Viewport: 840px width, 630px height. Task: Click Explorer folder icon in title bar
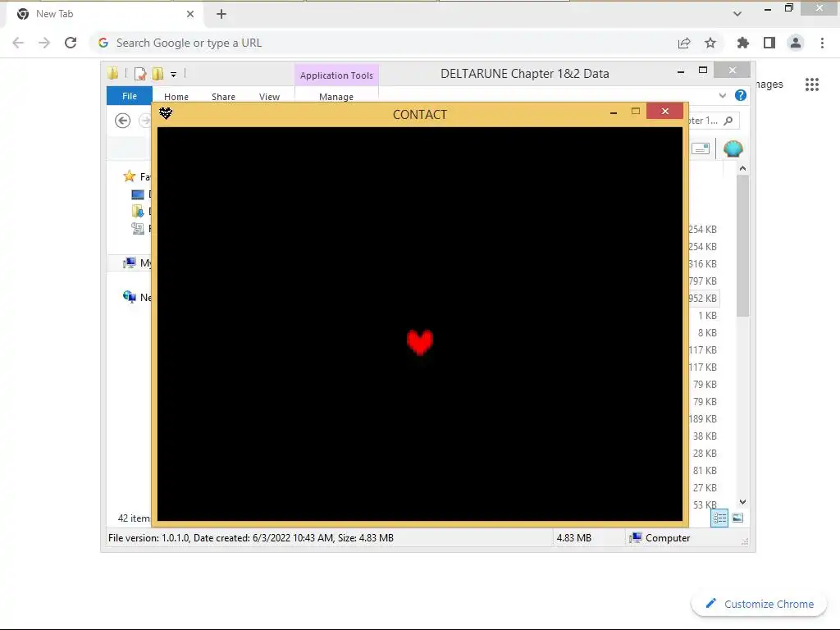[113, 73]
